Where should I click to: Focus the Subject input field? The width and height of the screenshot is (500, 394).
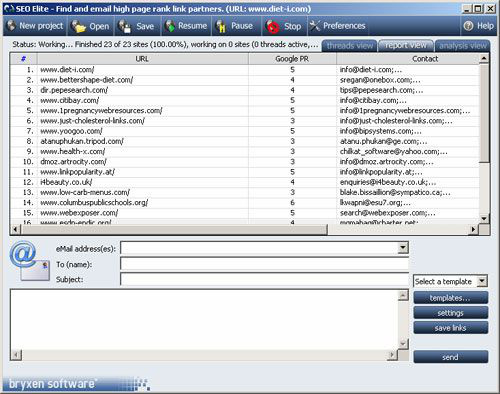coord(264,279)
